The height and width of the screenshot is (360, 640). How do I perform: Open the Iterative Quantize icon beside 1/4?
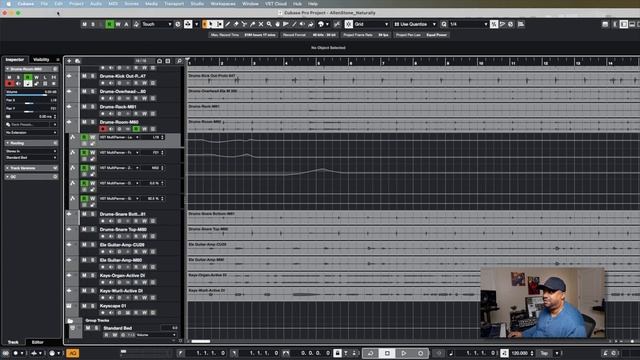(494, 24)
